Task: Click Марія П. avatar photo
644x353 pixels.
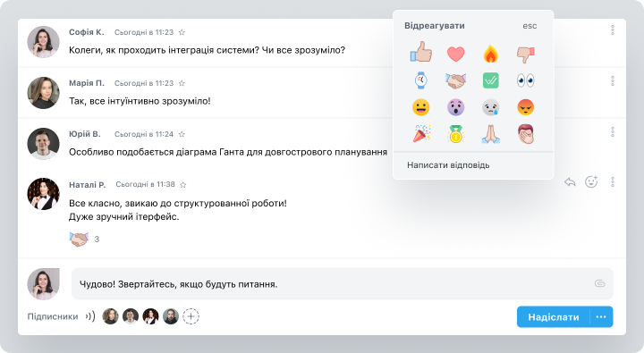Action: (43, 93)
